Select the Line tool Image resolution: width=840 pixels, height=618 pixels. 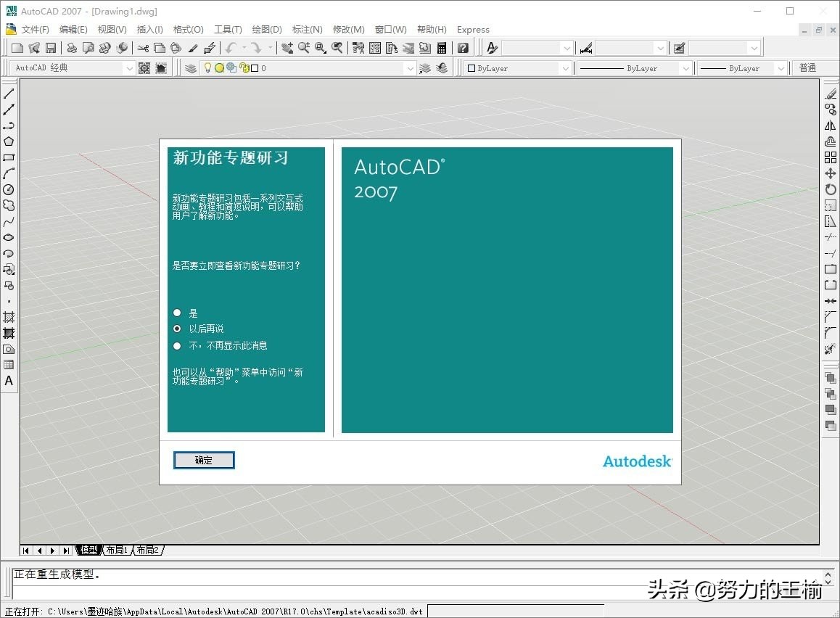(x=9, y=94)
